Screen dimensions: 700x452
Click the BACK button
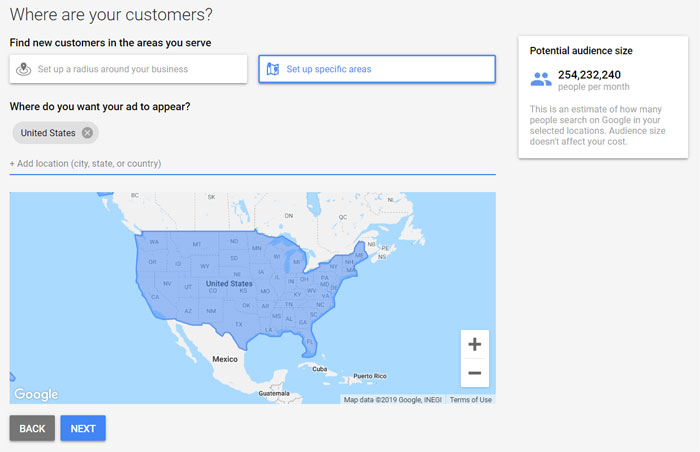(x=32, y=428)
